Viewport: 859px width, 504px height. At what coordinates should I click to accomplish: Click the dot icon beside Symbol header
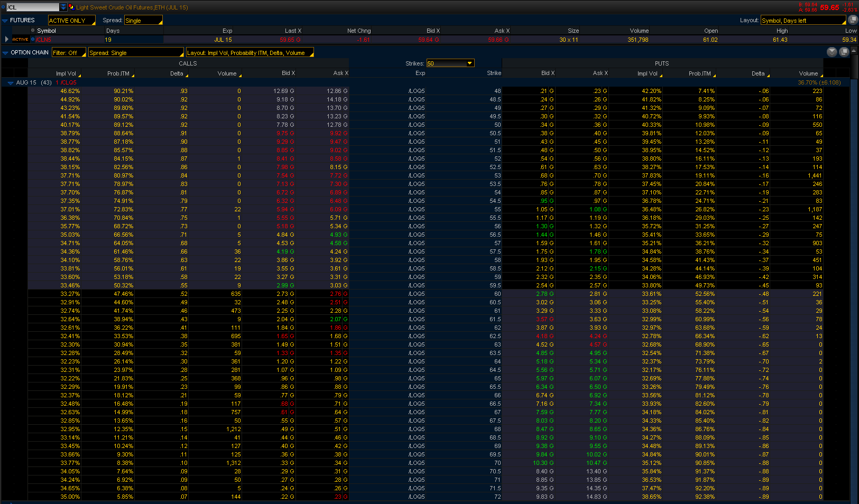point(33,31)
